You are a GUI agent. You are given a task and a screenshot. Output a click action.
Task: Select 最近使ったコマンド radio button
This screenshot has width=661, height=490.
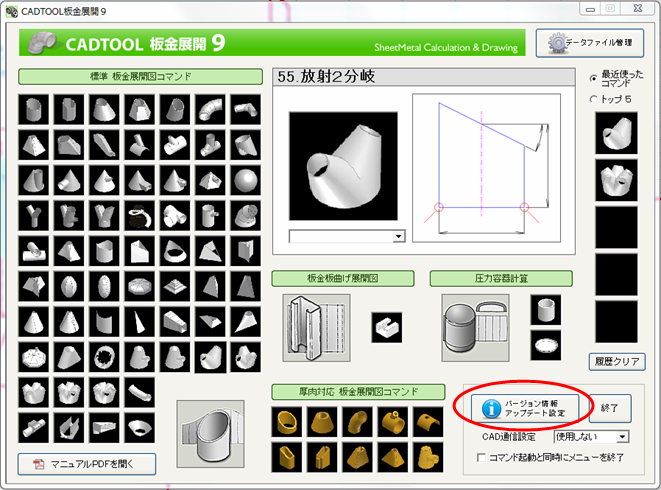click(x=594, y=78)
